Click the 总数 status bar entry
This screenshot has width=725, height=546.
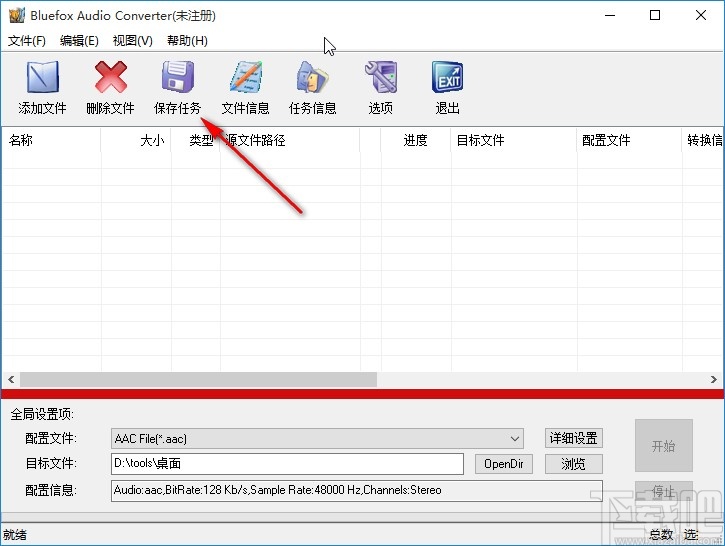click(x=661, y=535)
